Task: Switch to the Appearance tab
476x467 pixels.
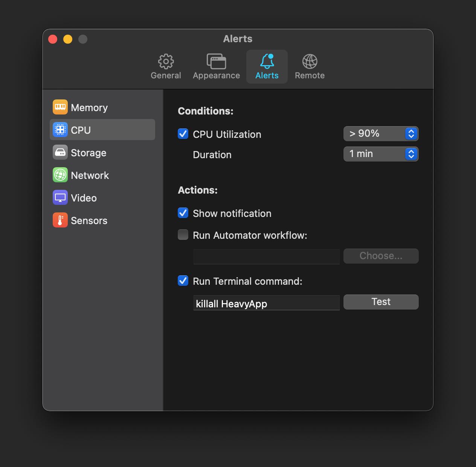Action: [216, 66]
